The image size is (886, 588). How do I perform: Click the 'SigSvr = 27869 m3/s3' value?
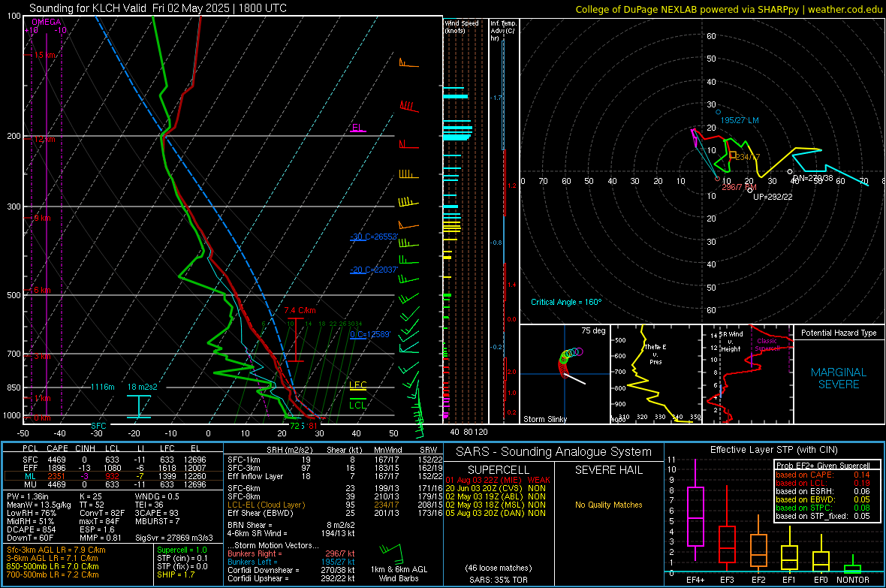[x=174, y=538]
